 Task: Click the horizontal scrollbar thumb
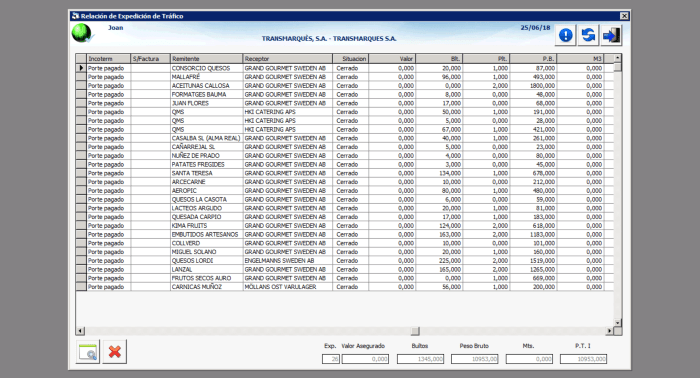click(415, 331)
